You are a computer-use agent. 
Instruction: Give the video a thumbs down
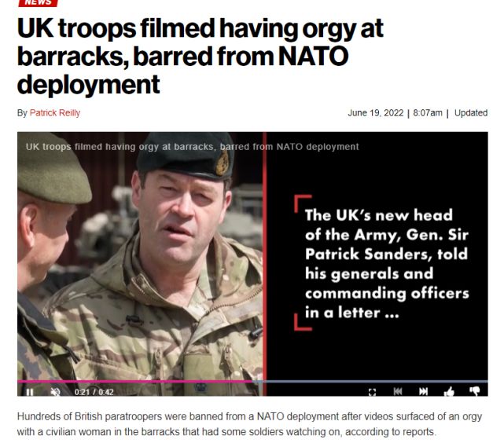tap(475, 390)
